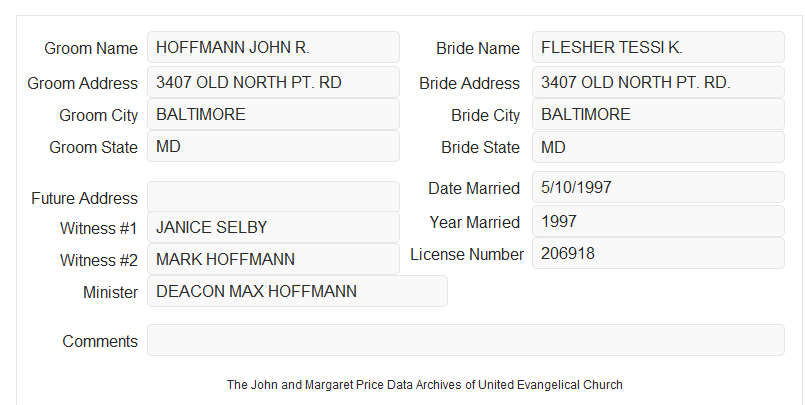Focus the License Number field
The height and width of the screenshot is (405, 805).
(x=658, y=253)
